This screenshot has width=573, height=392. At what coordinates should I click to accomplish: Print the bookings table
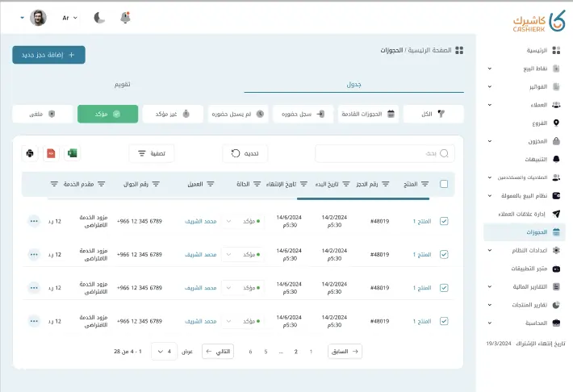click(x=30, y=153)
